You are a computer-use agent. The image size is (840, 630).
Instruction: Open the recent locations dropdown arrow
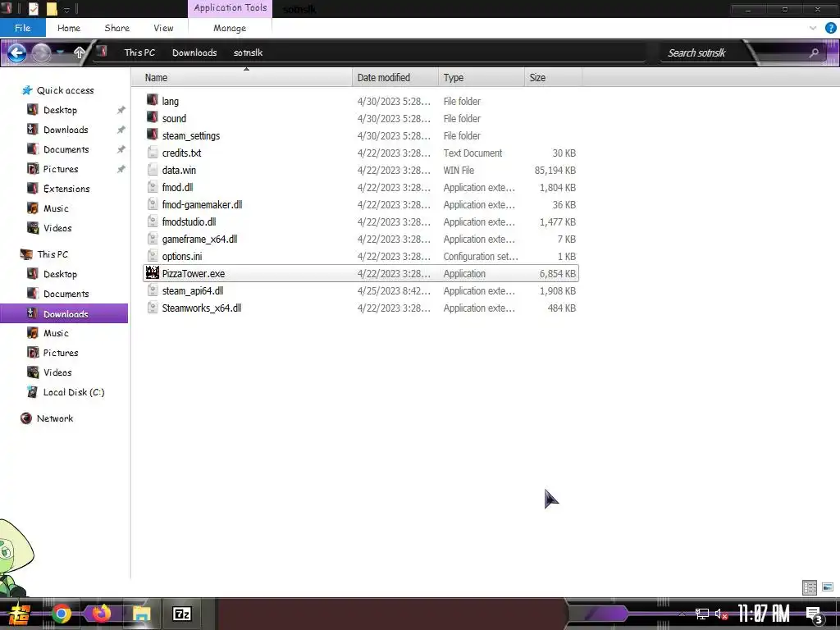61,52
